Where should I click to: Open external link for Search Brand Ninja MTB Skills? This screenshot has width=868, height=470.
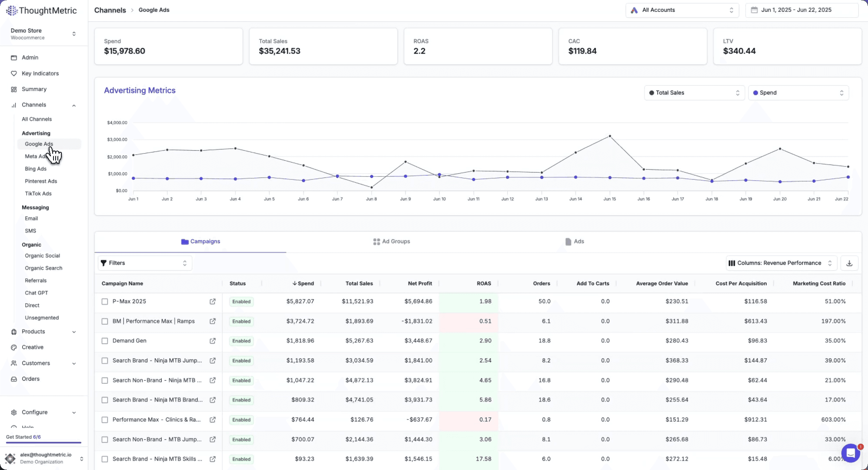[x=213, y=459]
